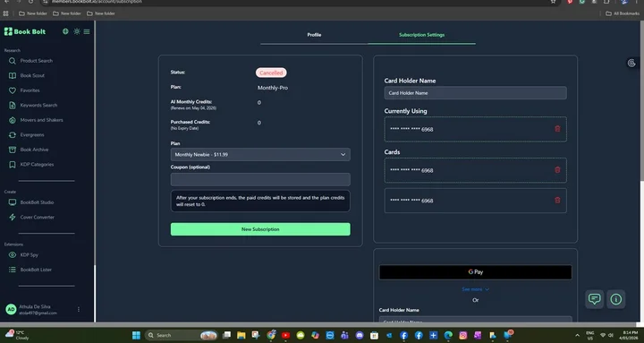This screenshot has width=644, height=343.
Task: Expand See more payment options
Action: pyautogui.click(x=475, y=289)
